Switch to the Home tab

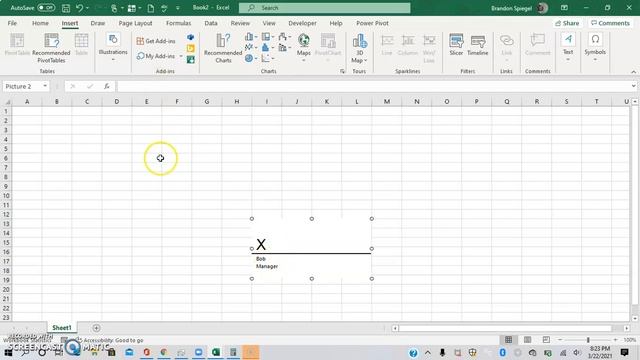tap(40, 23)
